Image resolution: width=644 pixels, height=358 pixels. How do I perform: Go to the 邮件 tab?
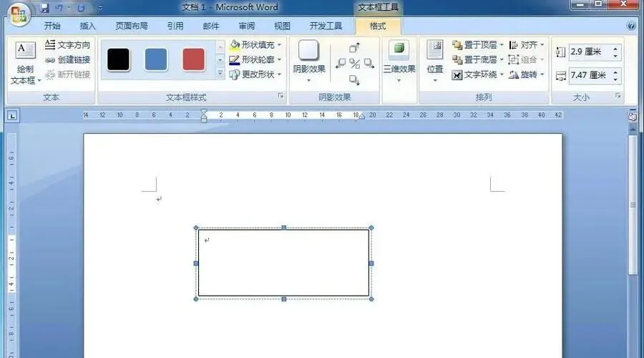click(211, 26)
